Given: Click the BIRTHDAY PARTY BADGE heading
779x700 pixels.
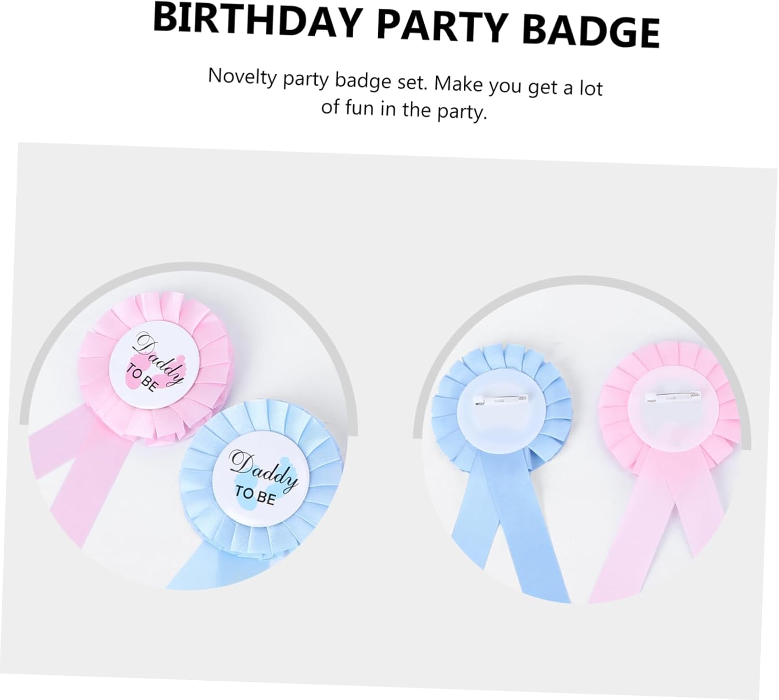Looking at the screenshot, I should tap(407, 25).
